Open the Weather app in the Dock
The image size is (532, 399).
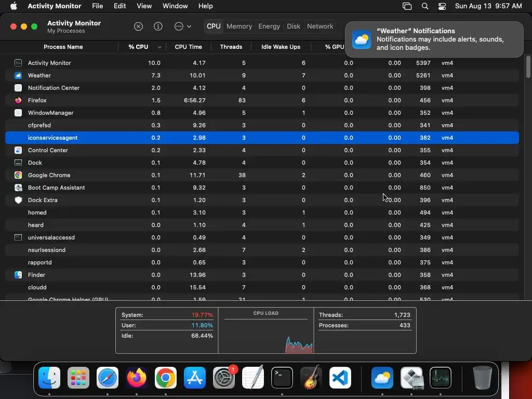pyautogui.click(x=382, y=378)
